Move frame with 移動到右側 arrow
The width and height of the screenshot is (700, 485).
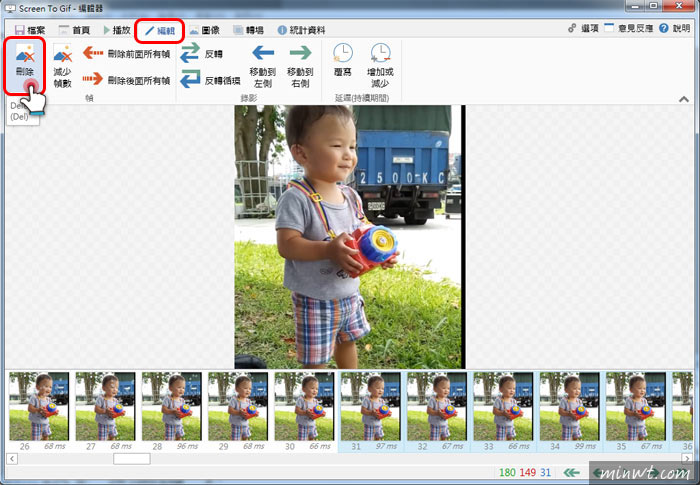300,66
